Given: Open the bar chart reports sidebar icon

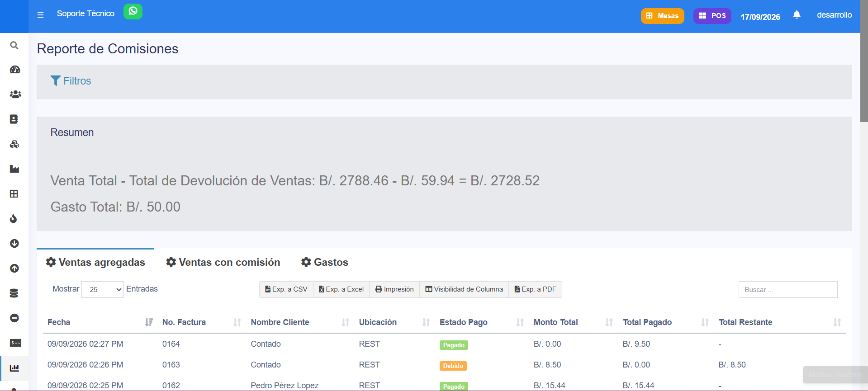Looking at the screenshot, I should (14, 368).
